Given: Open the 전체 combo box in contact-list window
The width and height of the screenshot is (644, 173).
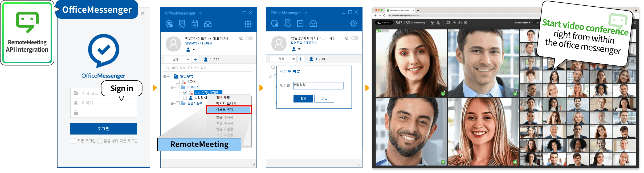Looking at the screenshot, I should 177,59.
